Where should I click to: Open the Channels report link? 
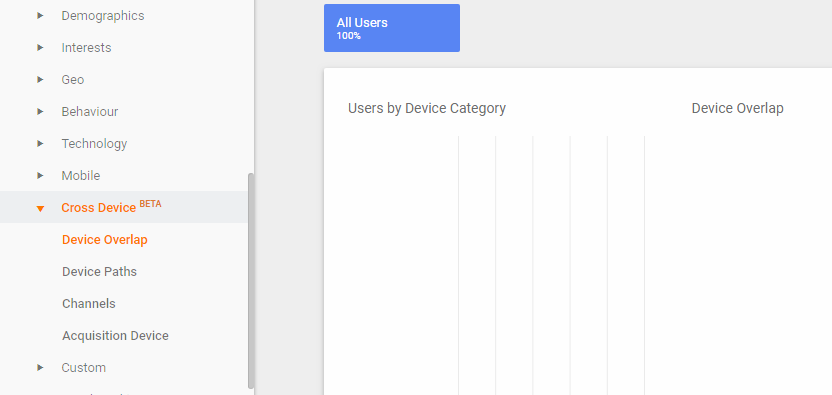89,303
